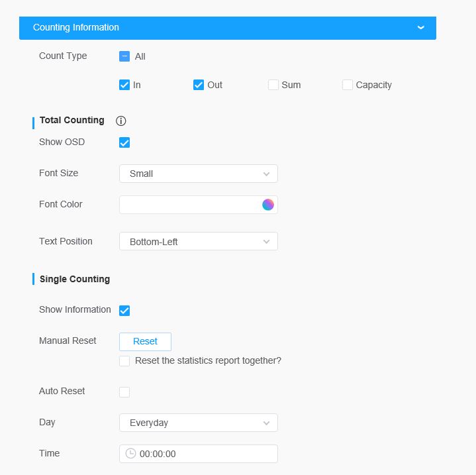
Task: Collapse the Counting Information section chevron
Action: tap(421, 28)
